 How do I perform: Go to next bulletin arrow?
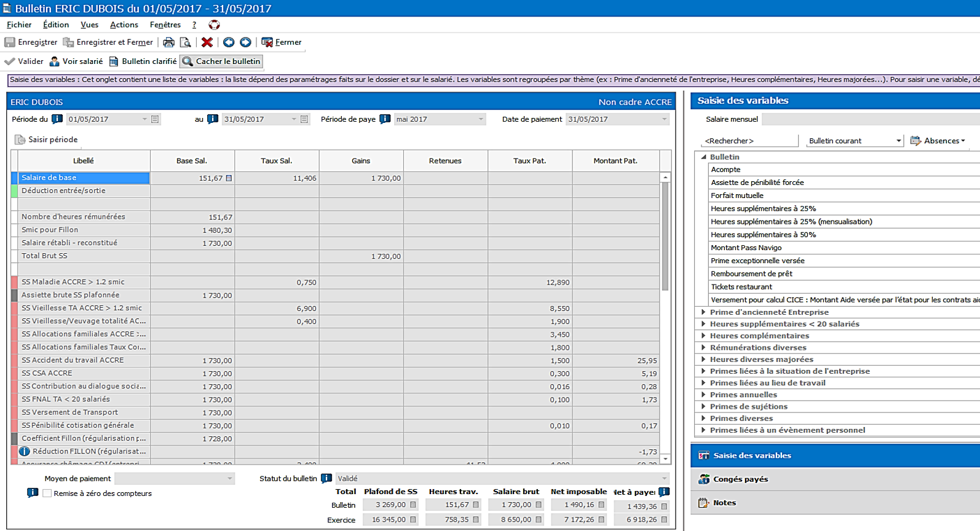pyautogui.click(x=245, y=42)
